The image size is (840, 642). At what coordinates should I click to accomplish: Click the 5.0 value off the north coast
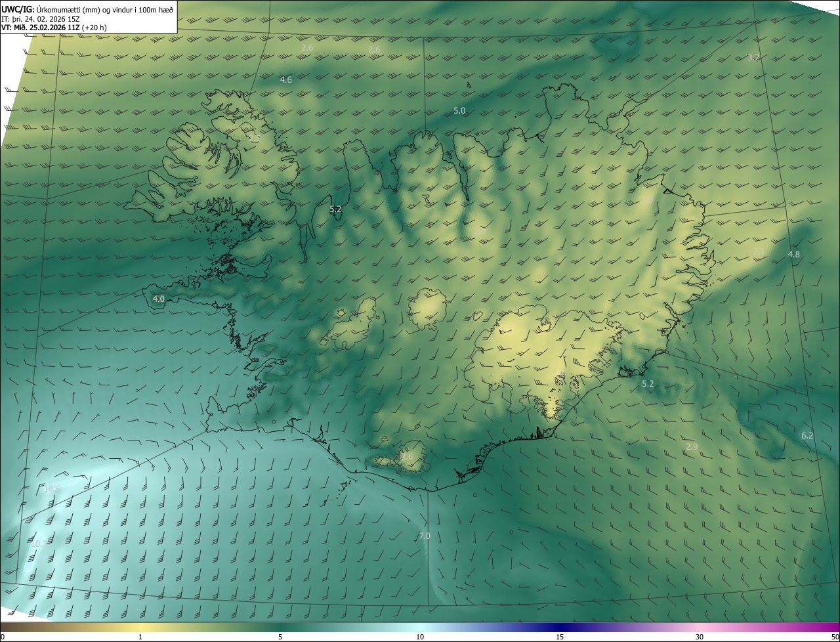tap(459, 111)
